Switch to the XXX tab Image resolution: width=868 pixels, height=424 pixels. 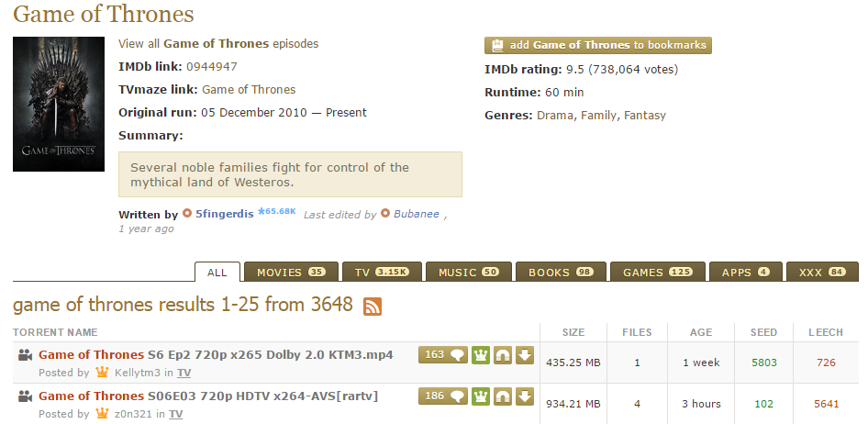(x=822, y=273)
